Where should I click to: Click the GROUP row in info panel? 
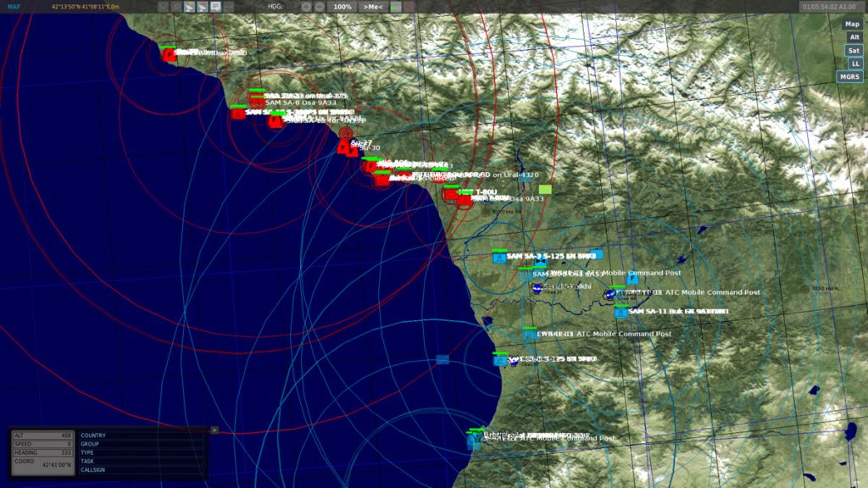point(142,444)
